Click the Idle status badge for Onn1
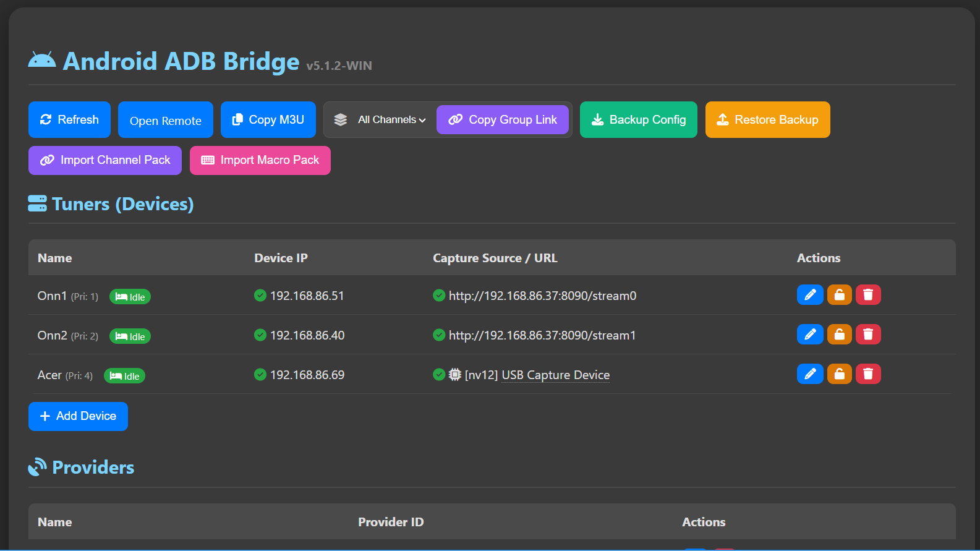The height and width of the screenshot is (551, 980). (x=130, y=297)
